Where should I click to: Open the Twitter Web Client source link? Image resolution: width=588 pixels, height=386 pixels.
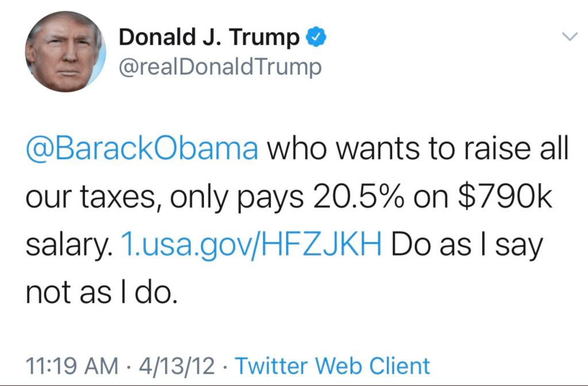(x=332, y=366)
